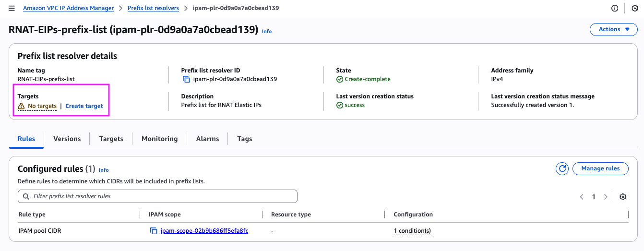
Task: Open ipam-scope-02b9b686ff5efa8fc link
Action: tap(204, 231)
